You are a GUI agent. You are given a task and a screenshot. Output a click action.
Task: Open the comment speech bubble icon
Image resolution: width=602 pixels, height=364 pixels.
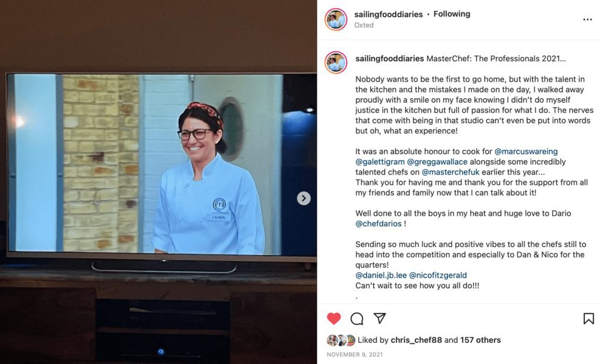[x=357, y=318]
